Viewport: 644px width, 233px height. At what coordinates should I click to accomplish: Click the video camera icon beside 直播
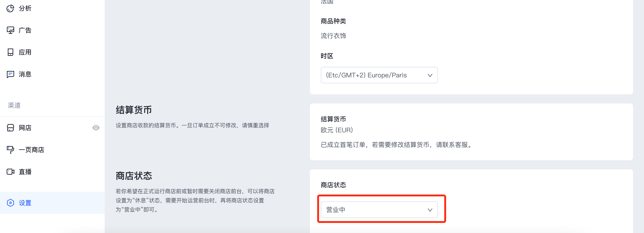pos(10,172)
